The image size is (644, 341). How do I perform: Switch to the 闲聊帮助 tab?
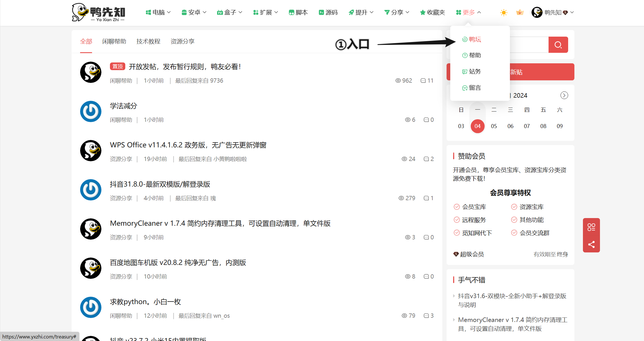[x=114, y=41]
